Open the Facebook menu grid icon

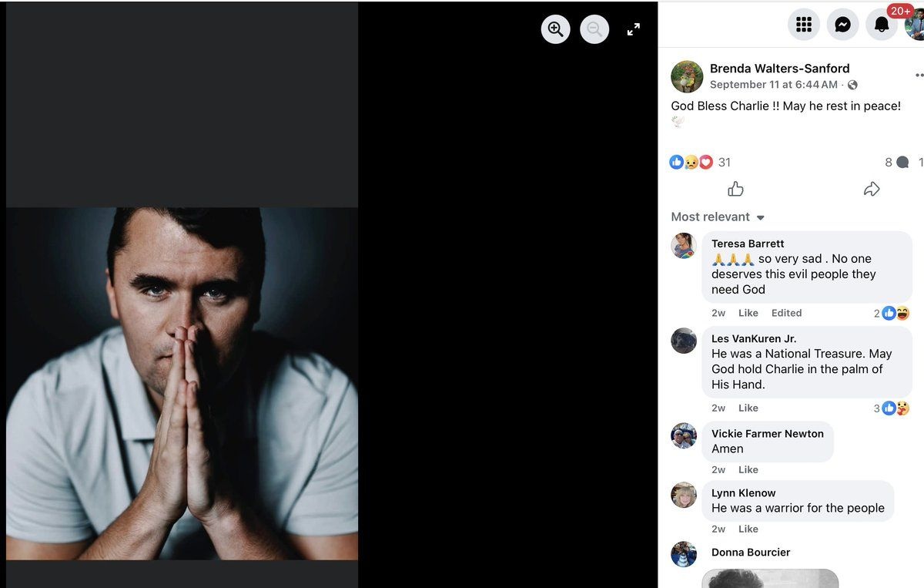[803, 25]
